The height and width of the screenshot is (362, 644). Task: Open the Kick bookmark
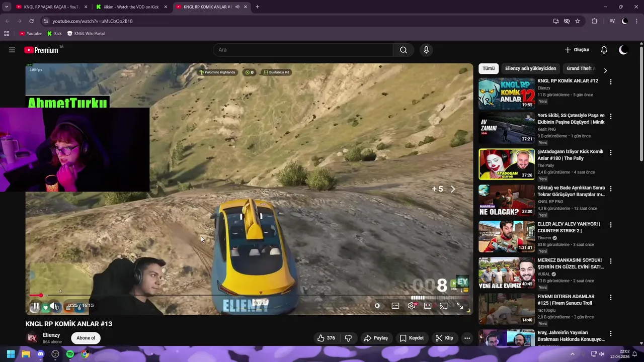pos(54,34)
